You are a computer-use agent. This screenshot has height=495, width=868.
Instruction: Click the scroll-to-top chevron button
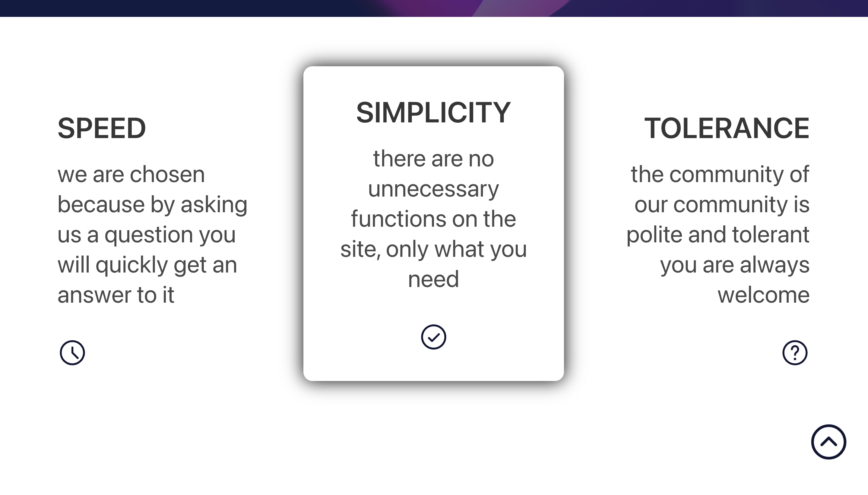(828, 442)
